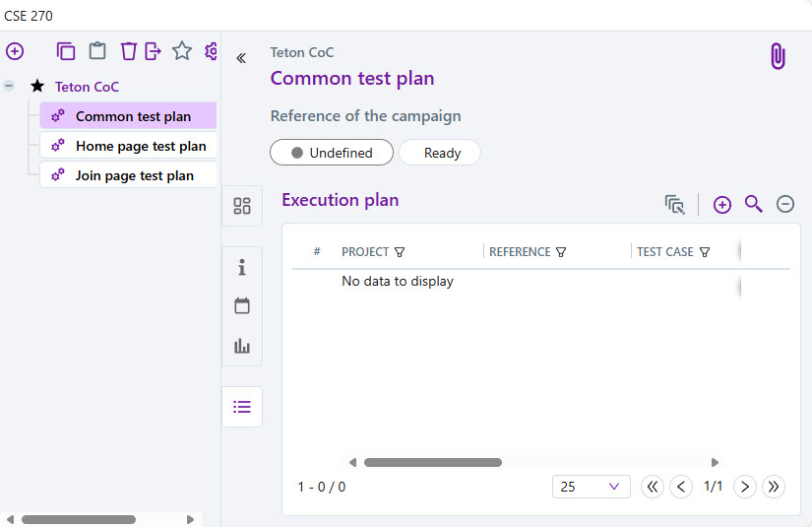This screenshot has height=527, width=812.
Task: Add a test case to execution plan
Action: tap(722, 204)
